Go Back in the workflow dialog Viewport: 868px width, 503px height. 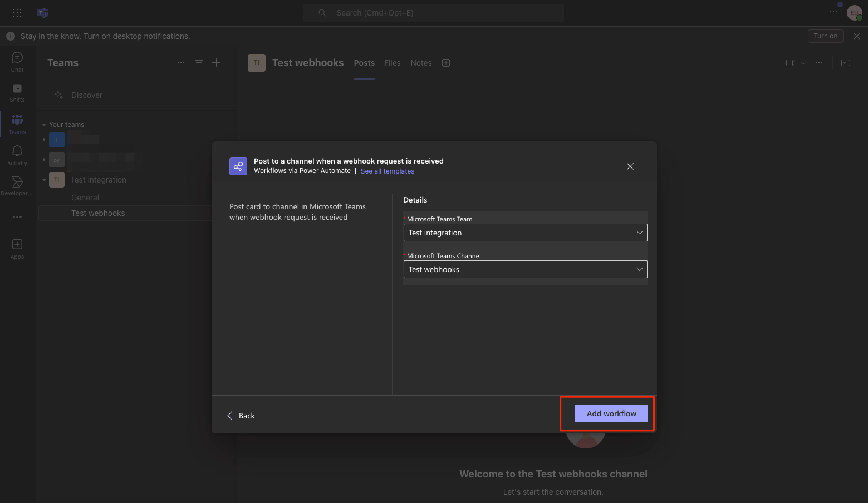(241, 416)
